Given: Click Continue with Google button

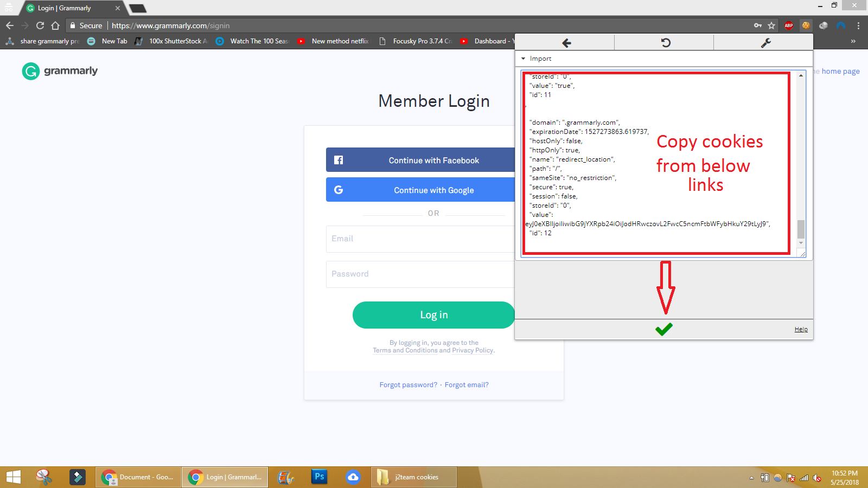Looking at the screenshot, I should [x=420, y=190].
